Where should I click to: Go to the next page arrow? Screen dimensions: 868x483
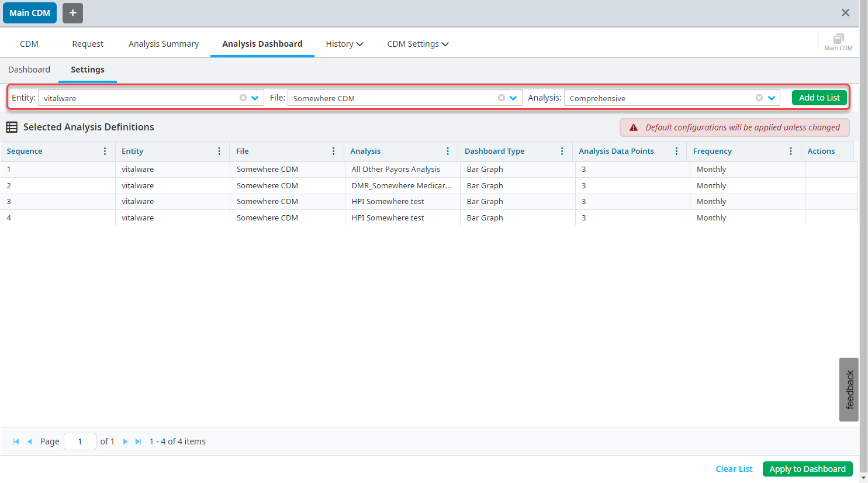click(x=125, y=442)
